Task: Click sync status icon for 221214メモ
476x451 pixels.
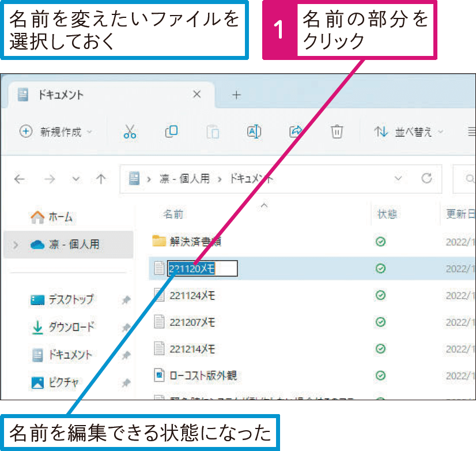Action: pos(381,348)
